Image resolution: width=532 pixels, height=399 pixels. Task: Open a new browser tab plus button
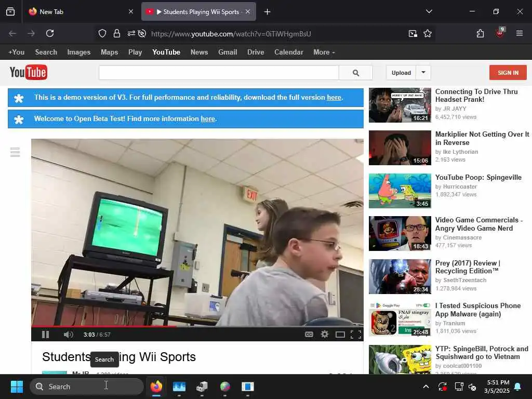(x=268, y=12)
